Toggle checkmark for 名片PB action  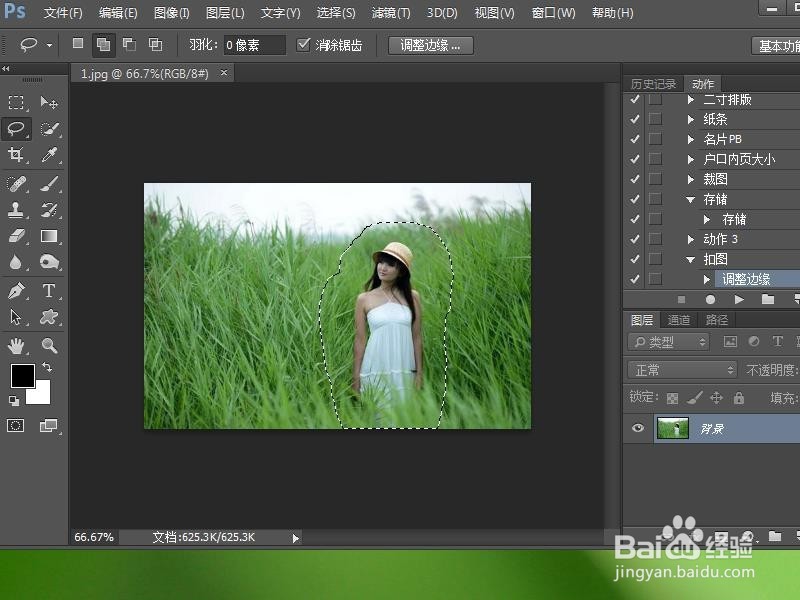click(635, 139)
